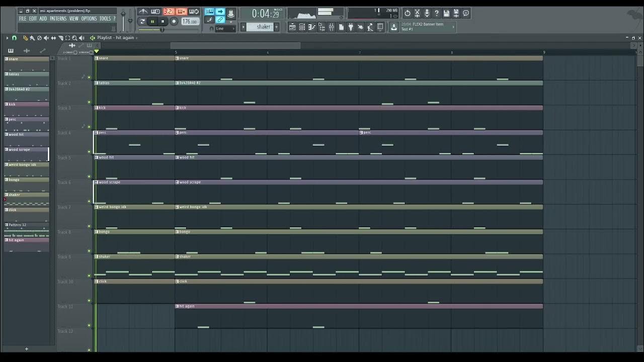Viewport: 644px width, 362px height.
Task: Open the help question mark icon
Action: (437, 14)
